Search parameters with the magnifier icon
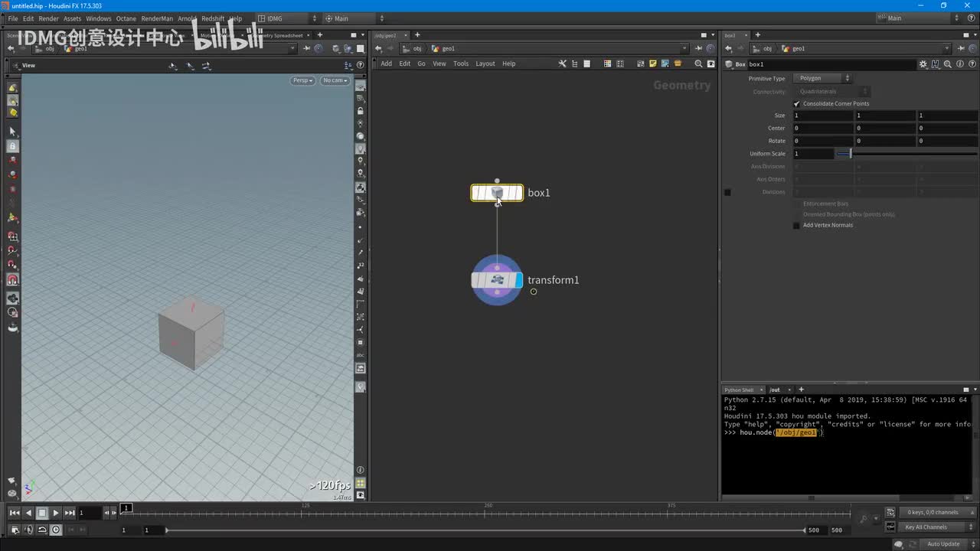Image resolution: width=980 pixels, height=551 pixels. [948, 64]
